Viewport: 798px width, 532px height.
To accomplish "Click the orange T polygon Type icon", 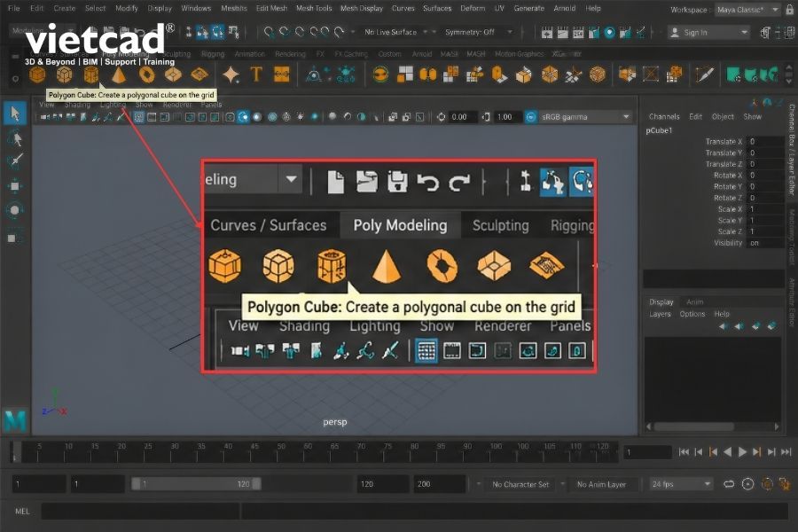I will coord(256,74).
